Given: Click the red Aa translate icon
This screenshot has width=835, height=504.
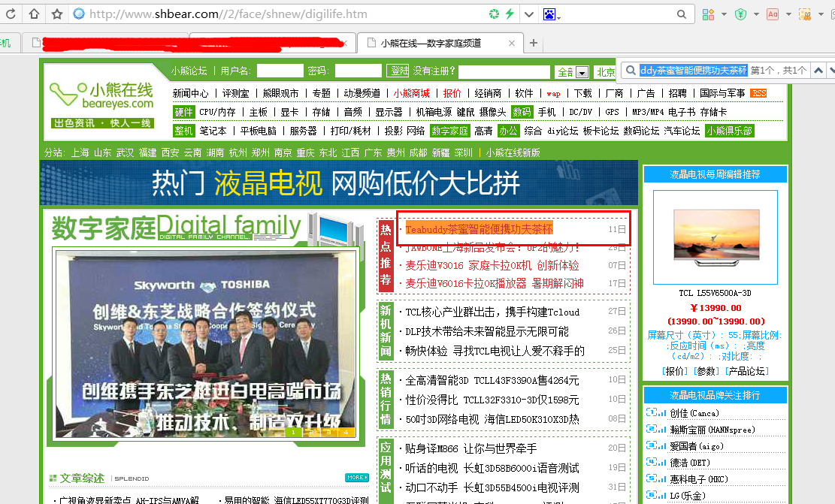Looking at the screenshot, I should (x=772, y=14).
